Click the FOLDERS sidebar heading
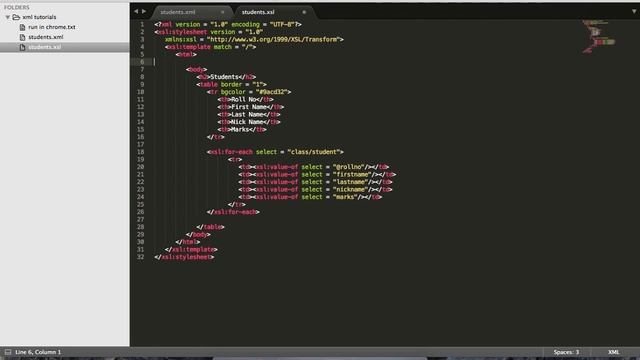Image resolution: width=640 pixels, height=360 pixels. [17, 7]
